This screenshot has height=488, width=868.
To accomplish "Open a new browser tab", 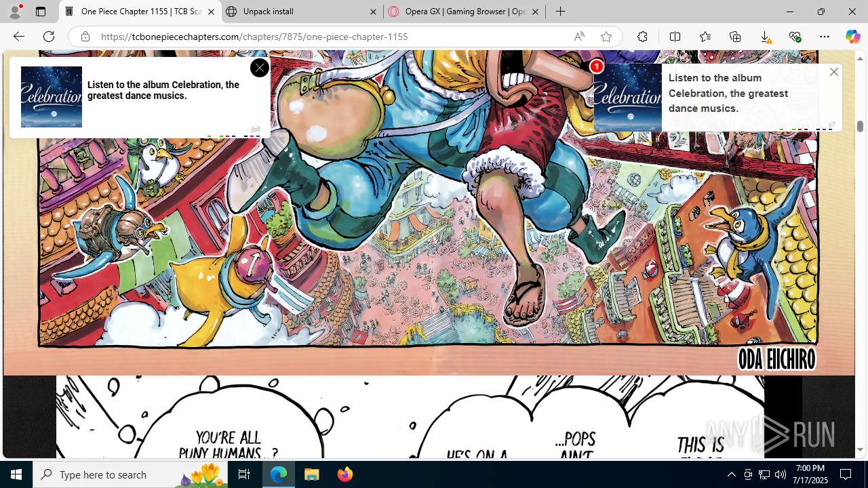I will coord(560,12).
